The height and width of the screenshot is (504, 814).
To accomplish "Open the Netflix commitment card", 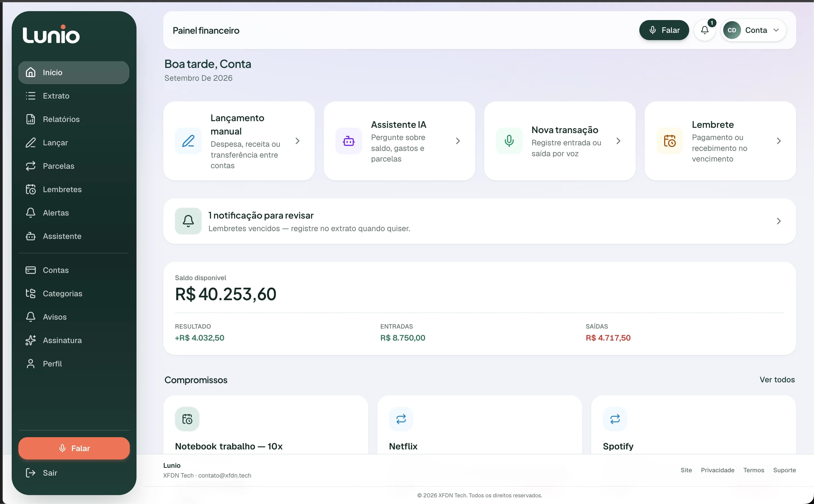I will (479, 425).
